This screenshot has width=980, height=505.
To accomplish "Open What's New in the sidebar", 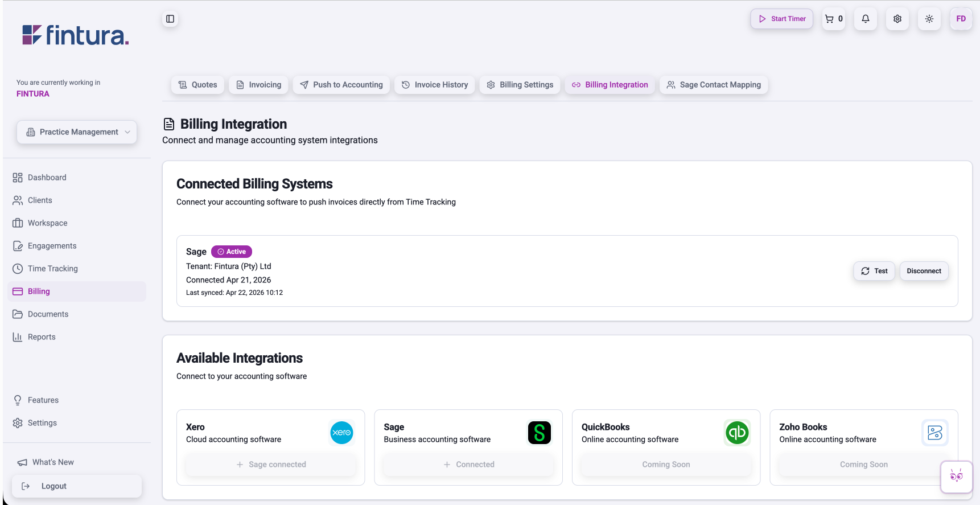I will coord(77,462).
